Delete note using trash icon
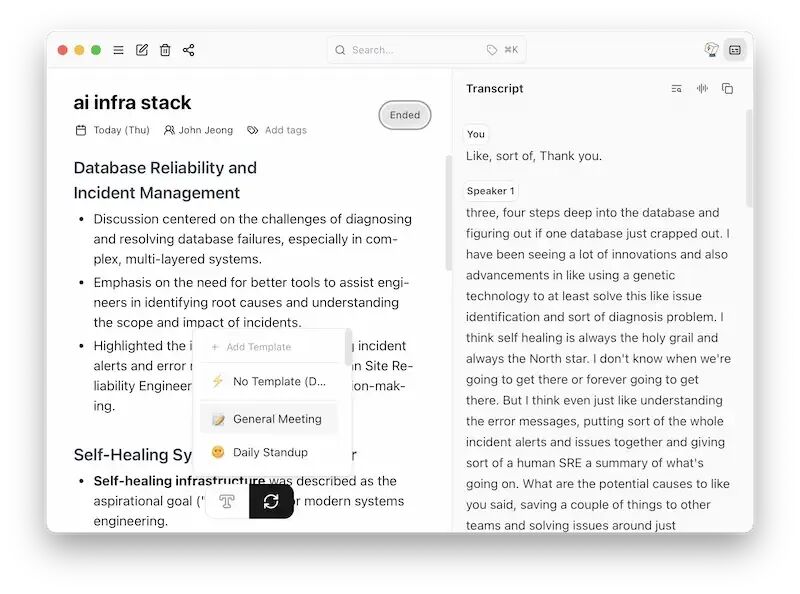This screenshot has width=800, height=594. pyautogui.click(x=165, y=50)
